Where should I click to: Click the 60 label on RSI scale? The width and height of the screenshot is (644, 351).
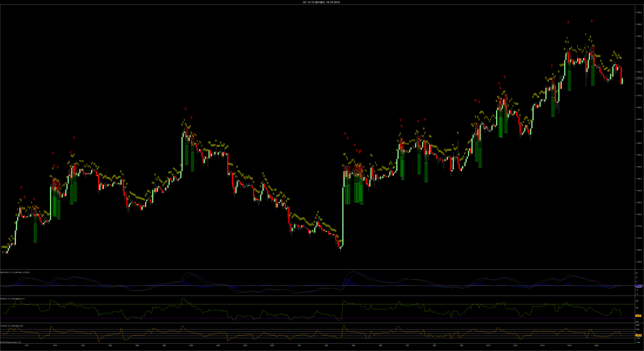pyautogui.click(x=637, y=308)
